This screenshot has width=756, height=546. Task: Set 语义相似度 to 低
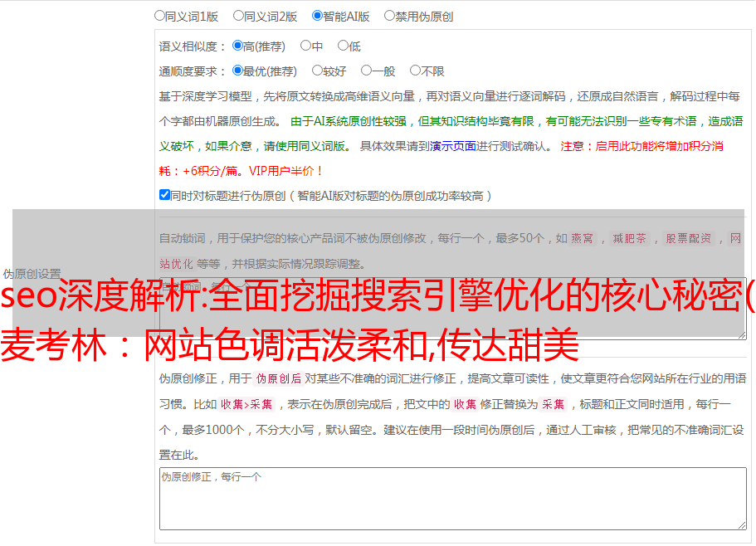click(x=343, y=46)
